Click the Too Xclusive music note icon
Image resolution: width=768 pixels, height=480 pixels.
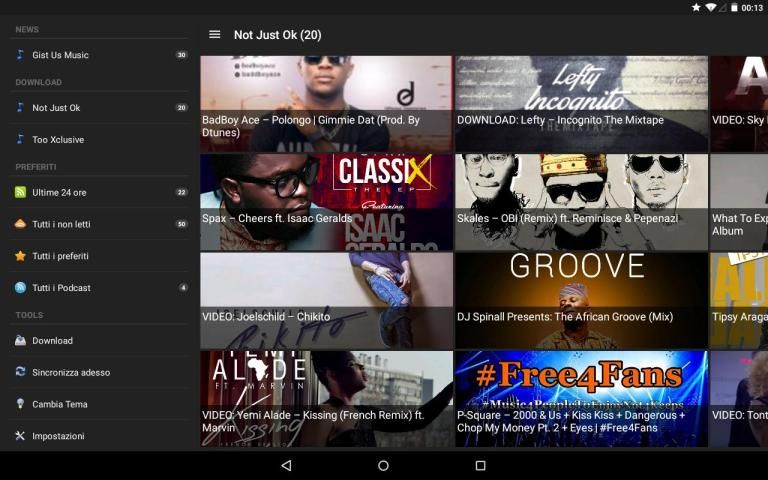(x=20, y=140)
